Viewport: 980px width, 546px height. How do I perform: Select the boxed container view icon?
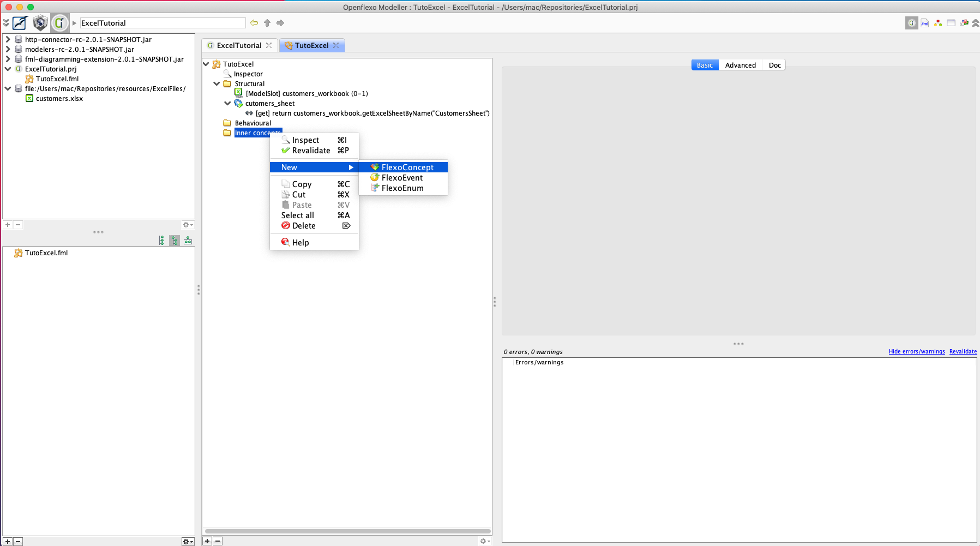click(188, 241)
